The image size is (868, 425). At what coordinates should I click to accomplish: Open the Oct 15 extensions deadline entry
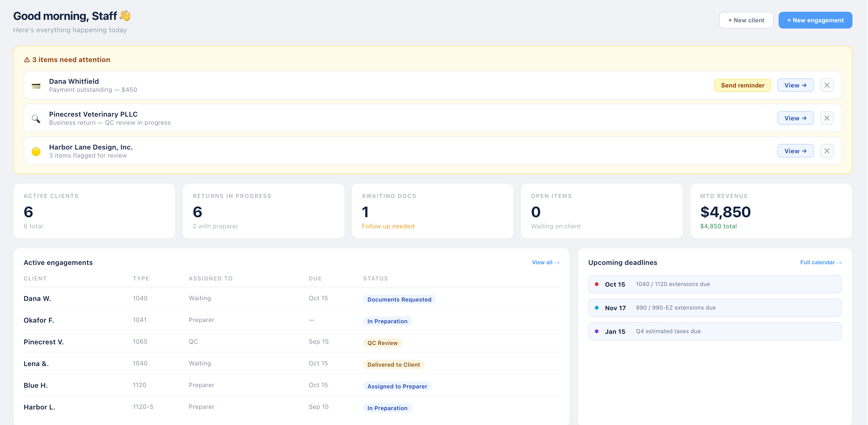click(x=715, y=284)
